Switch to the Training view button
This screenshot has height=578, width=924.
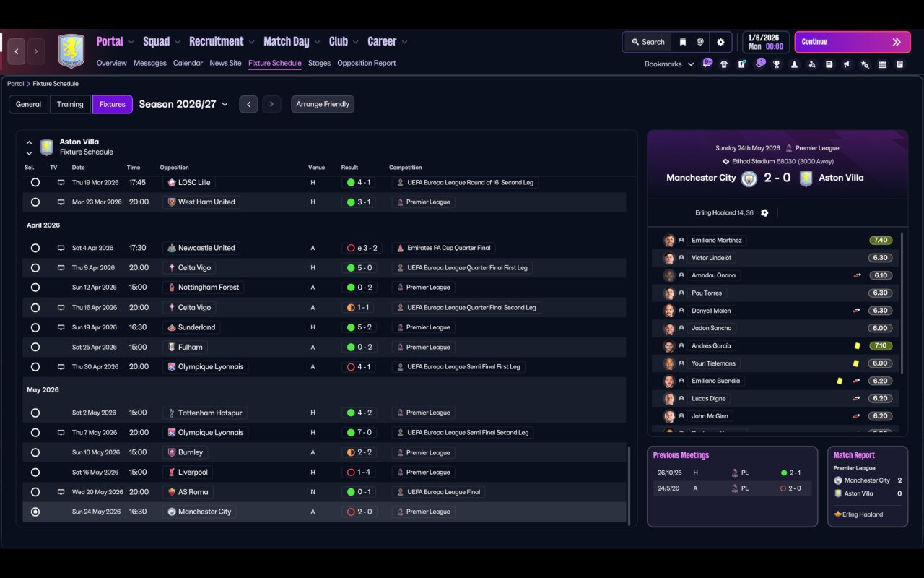[x=70, y=104]
